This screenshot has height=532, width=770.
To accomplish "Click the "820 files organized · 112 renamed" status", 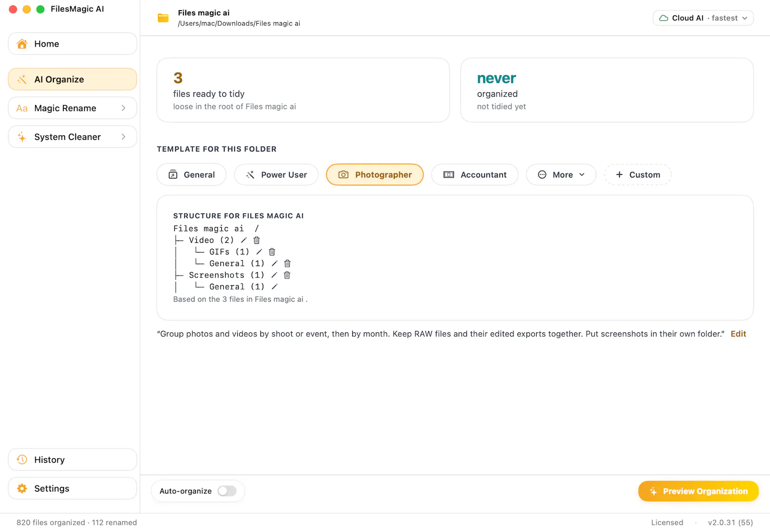I will (x=77, y=522).
